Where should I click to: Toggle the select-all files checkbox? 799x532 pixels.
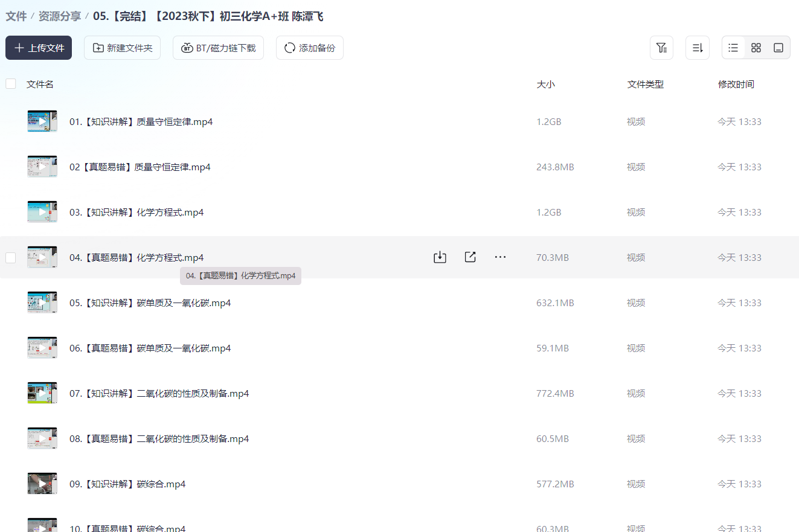[10, 83]
